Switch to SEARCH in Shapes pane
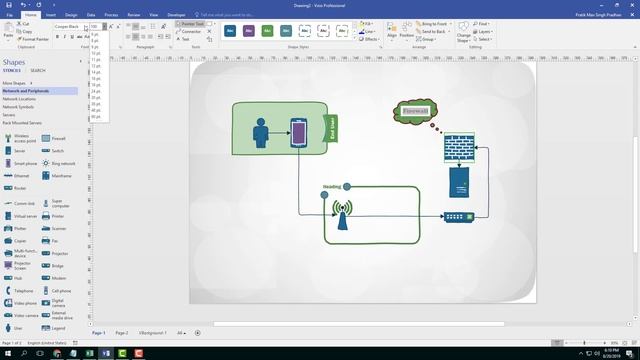This screenshot has width=640, height=360. pos(38,71)
